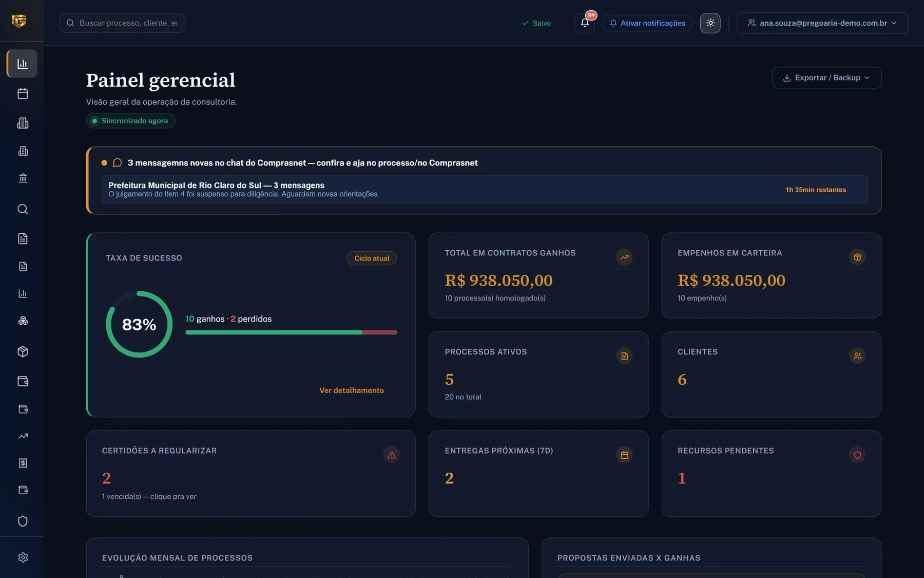Focus the Buscar processo search field
The width and height of the screenshot is (924, 578).
click(x=122, y=23)
